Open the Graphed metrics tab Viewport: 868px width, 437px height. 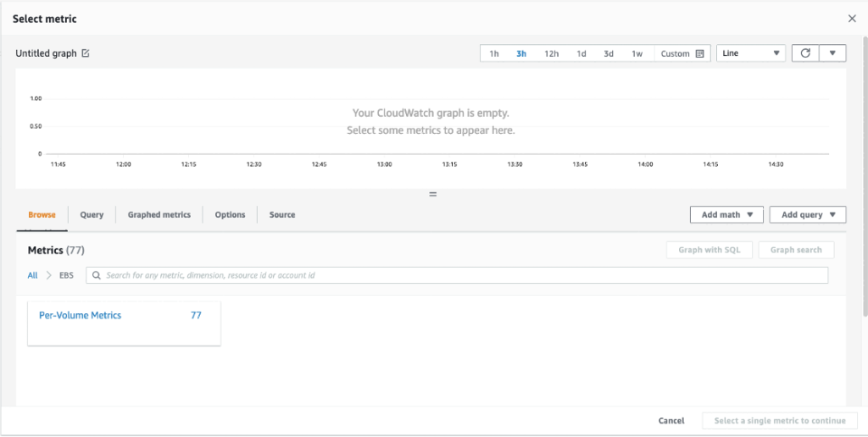[x=159, y=214]
